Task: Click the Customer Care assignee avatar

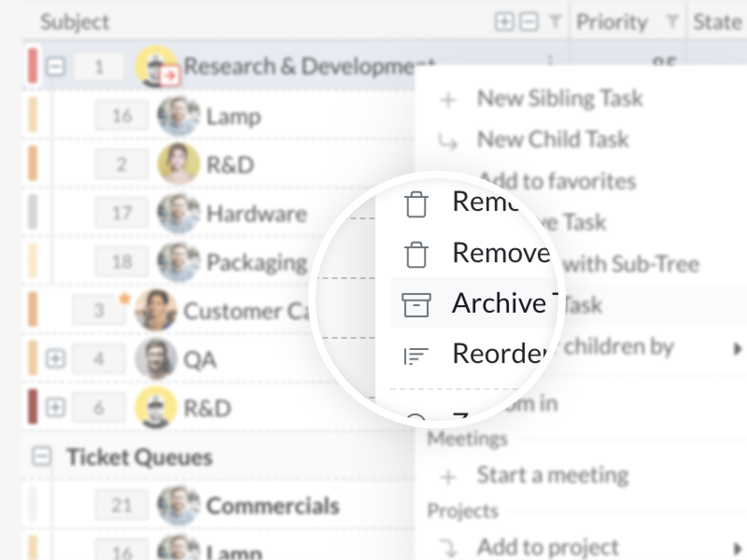Action: coord(155,310)
